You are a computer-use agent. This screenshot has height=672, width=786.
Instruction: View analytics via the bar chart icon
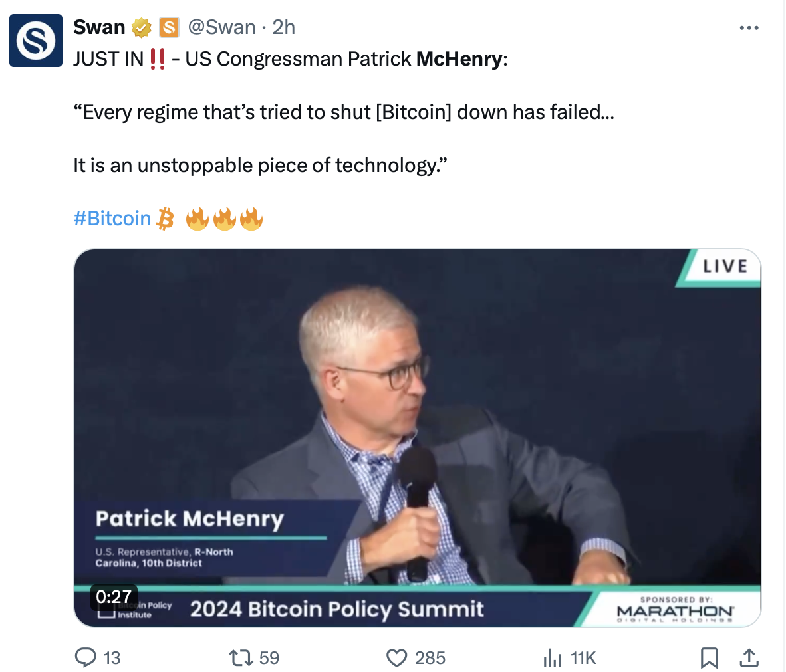click(553, 657)
